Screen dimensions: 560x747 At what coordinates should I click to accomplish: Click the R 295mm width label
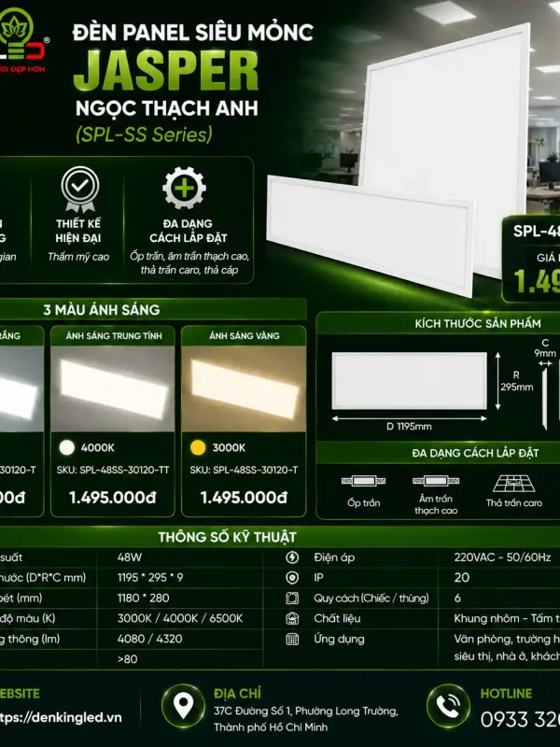516,381
